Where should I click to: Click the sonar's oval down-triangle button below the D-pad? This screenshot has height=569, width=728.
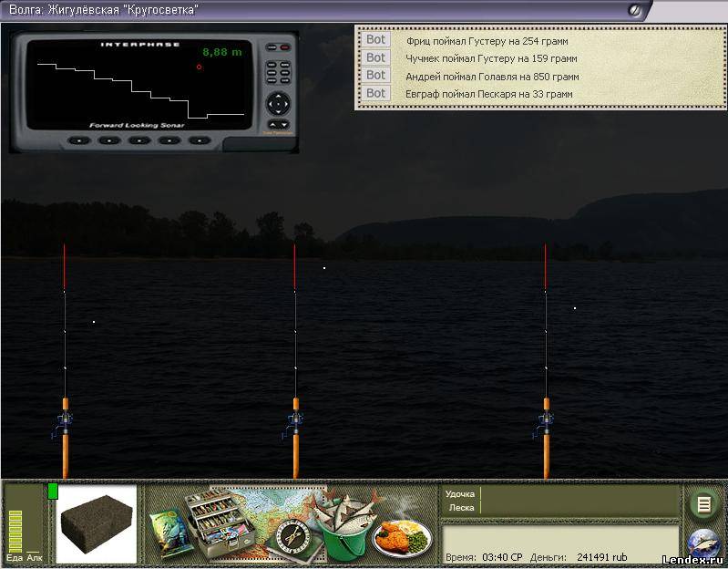click(283, 125)
